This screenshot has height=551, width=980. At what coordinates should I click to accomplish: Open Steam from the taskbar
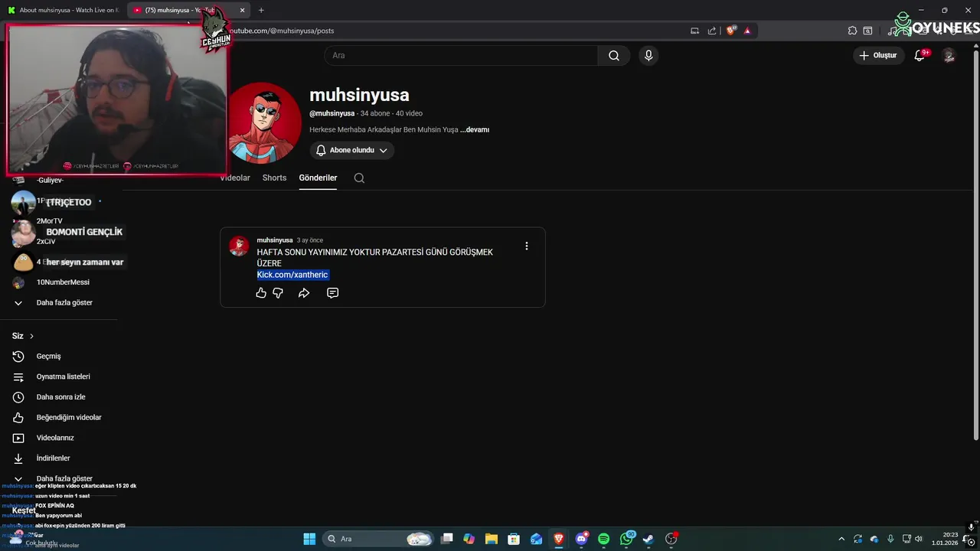(x=648, y=539)
